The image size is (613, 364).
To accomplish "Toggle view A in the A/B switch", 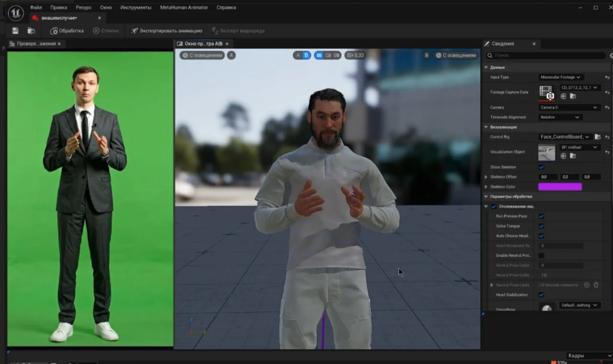I will click(298, 55).
